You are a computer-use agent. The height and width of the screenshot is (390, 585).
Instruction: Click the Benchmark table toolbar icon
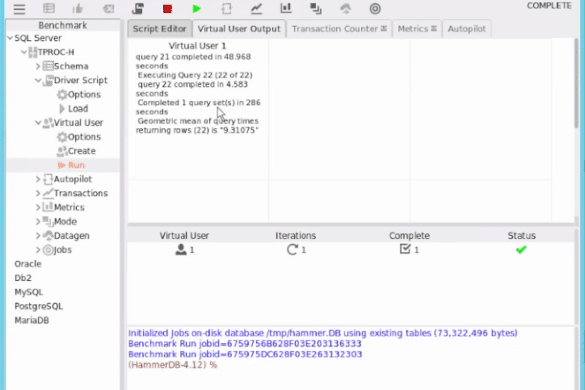point(49,8)
